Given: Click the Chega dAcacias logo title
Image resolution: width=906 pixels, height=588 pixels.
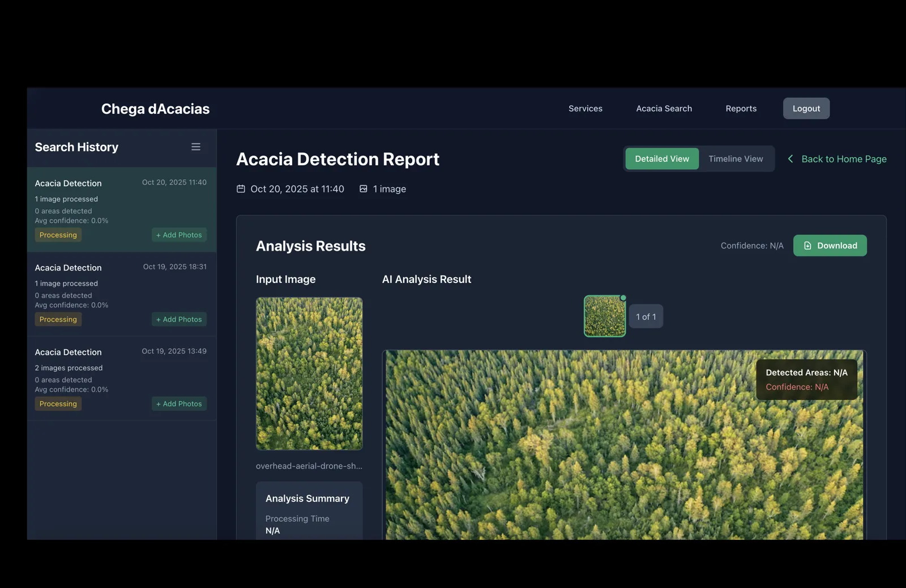Looking at the screenshot, I should click(155, 109).
